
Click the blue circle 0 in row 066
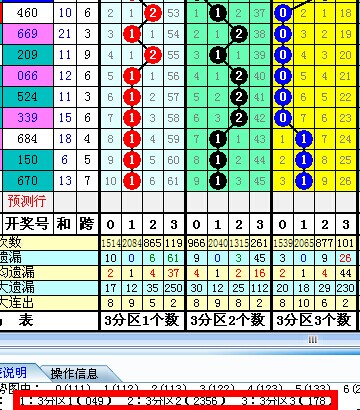point(283,76)
